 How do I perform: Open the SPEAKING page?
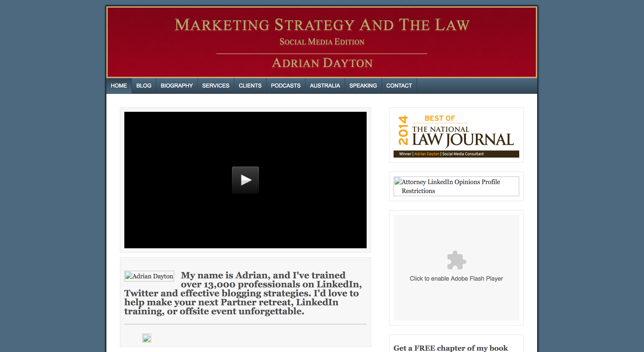click(363, 86)
